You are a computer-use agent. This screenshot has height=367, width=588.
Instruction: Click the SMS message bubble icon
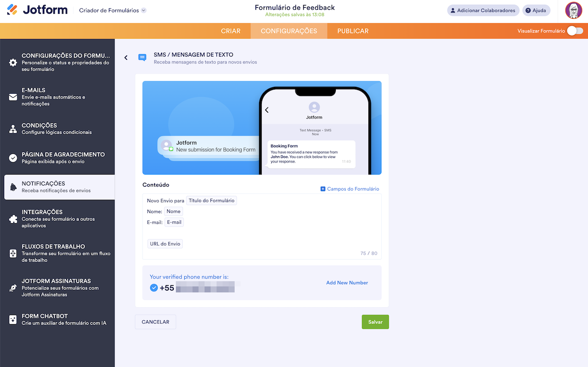coord(142,57)
